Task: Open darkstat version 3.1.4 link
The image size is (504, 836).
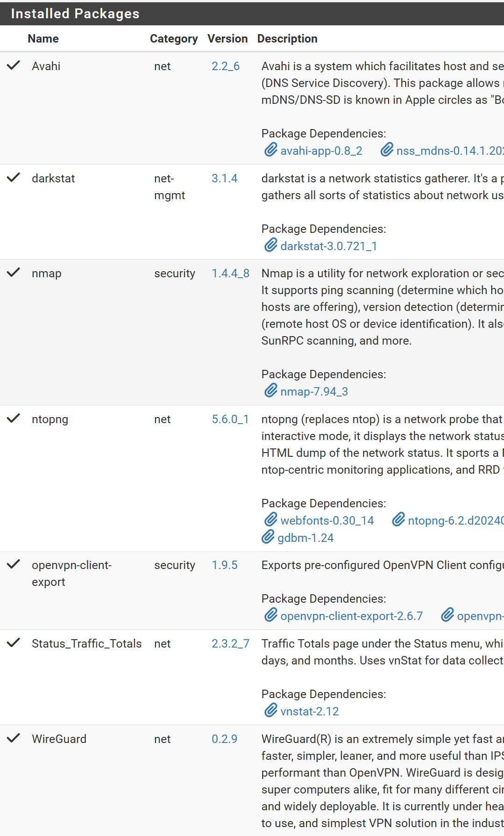Action: coord(224,179)
